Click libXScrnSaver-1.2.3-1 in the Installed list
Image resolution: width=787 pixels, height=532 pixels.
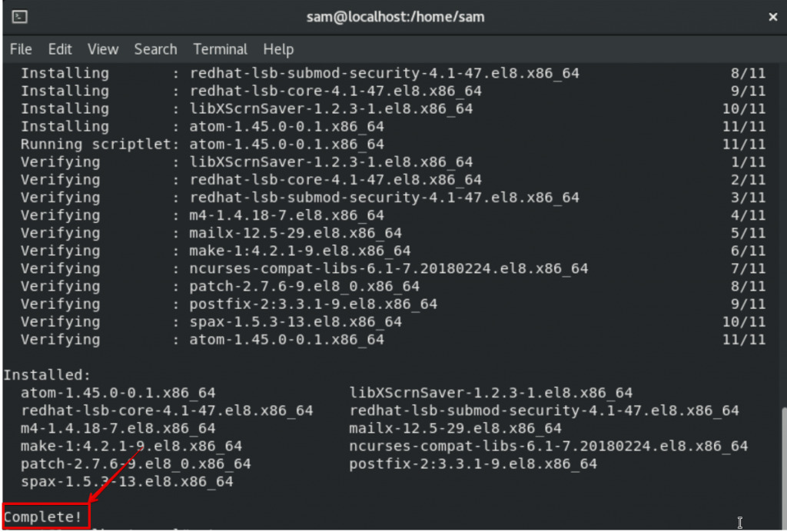490,393
